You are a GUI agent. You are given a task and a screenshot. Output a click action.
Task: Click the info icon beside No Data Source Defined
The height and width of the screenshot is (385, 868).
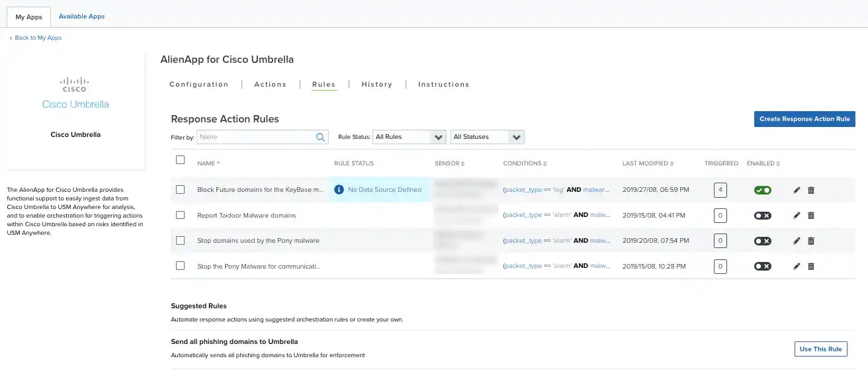[x=339, y=190]
